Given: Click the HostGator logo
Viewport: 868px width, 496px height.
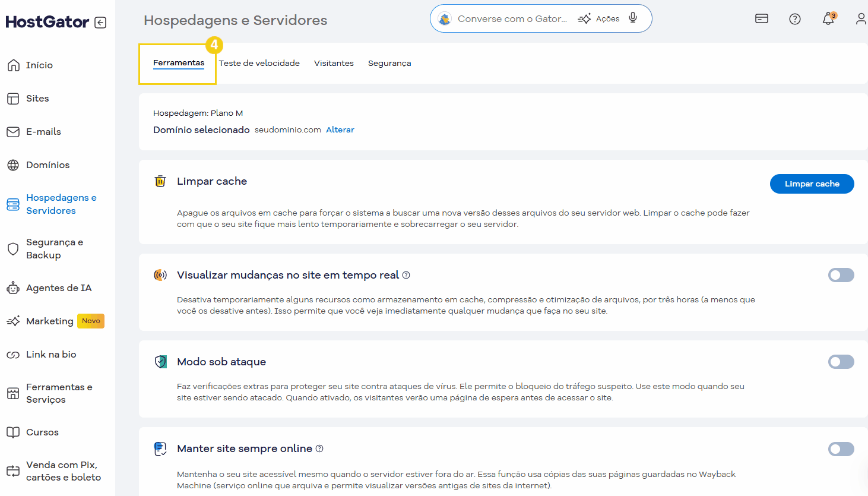Looking at the screenshot, I should (46, 21).
